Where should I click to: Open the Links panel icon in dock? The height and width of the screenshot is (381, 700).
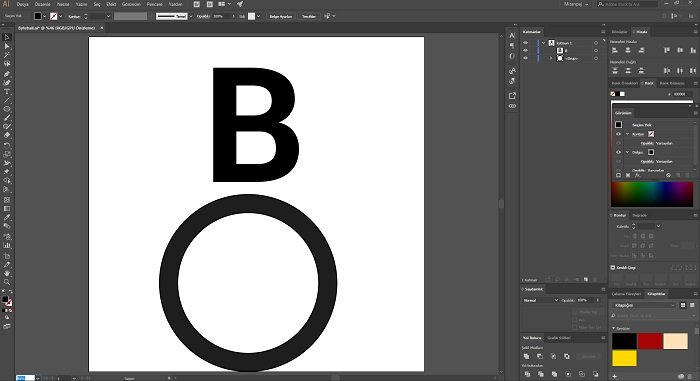(512, 106)
